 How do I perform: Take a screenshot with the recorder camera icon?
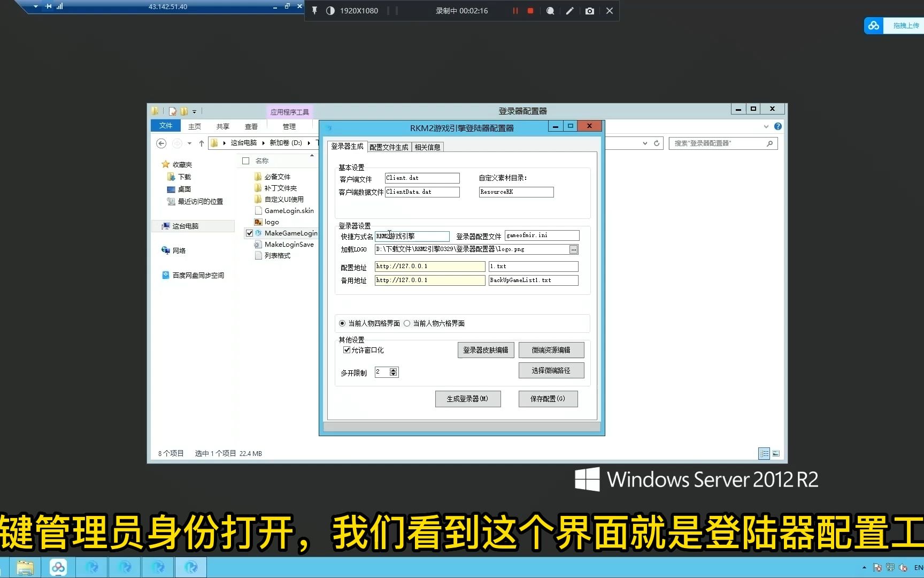(x=589, y=11)
